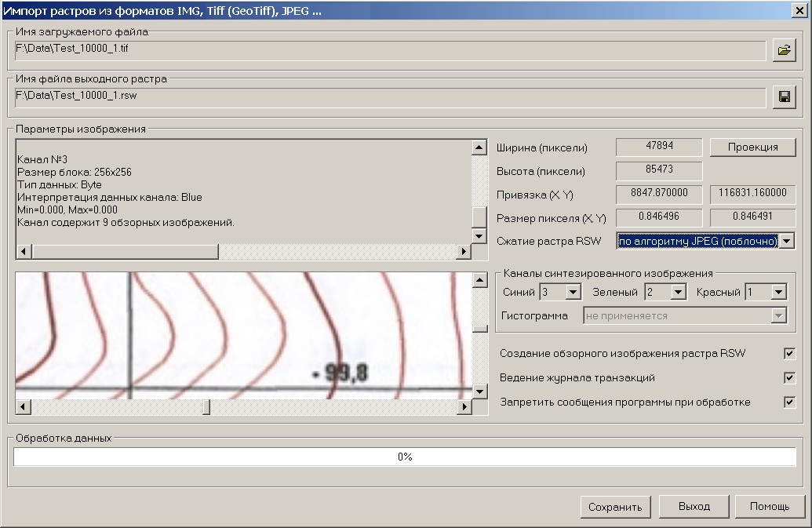Click the save output raster floppy icon
This screenshot has height=528, width=812.
coord(783,96)
